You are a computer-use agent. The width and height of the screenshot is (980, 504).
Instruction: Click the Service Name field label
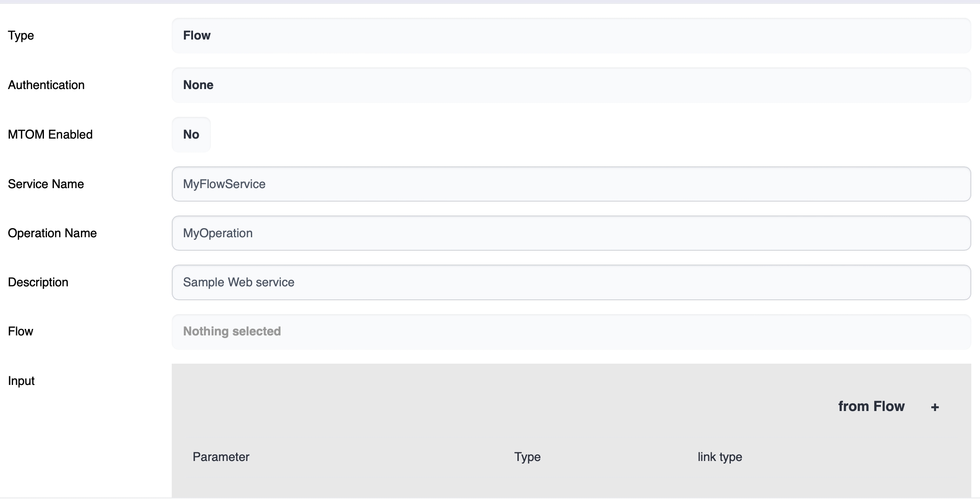coord(46,184)
